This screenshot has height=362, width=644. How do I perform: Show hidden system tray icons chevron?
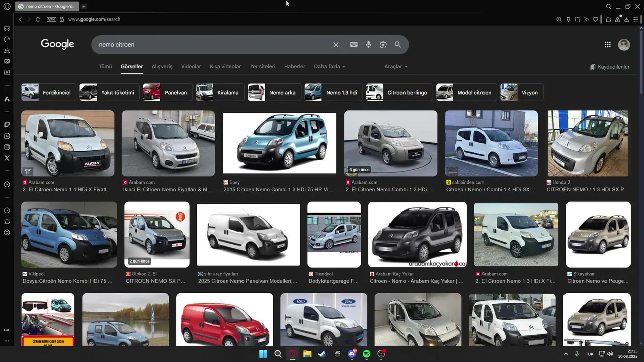[566, 354]
